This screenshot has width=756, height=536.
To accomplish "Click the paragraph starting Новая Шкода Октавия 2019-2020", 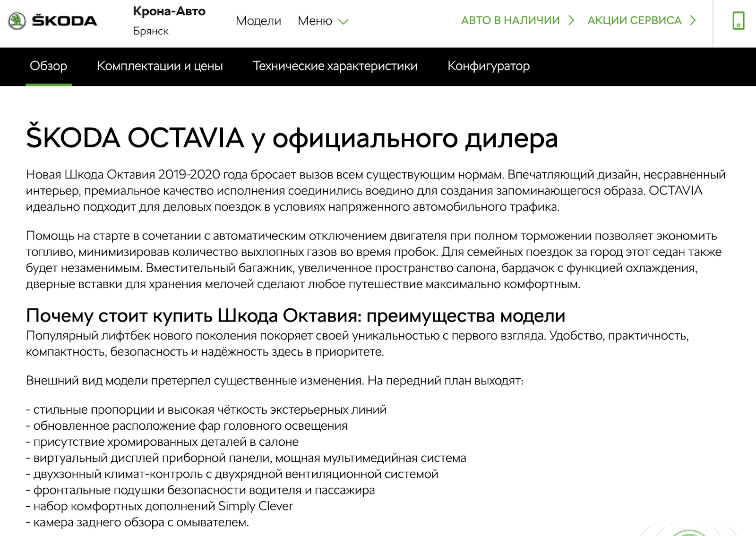I will coord(376,191).
